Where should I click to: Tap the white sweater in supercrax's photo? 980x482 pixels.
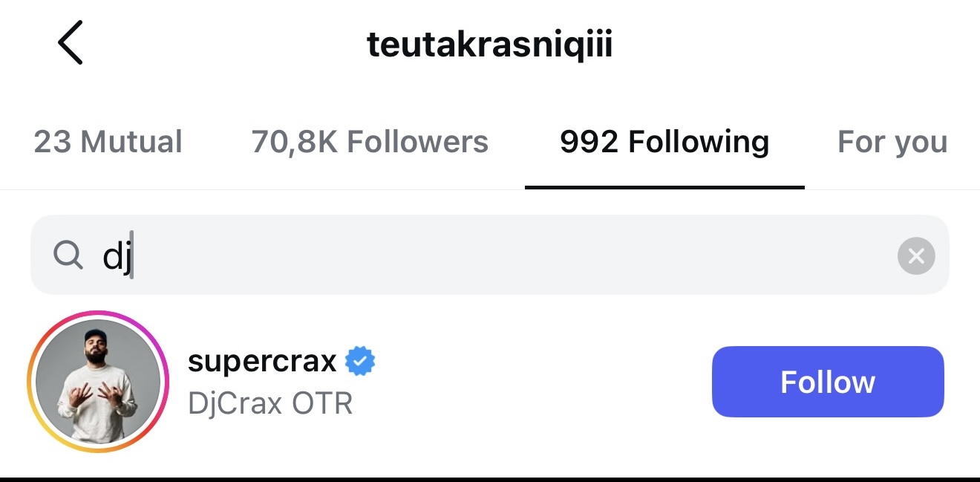(97, 411)
